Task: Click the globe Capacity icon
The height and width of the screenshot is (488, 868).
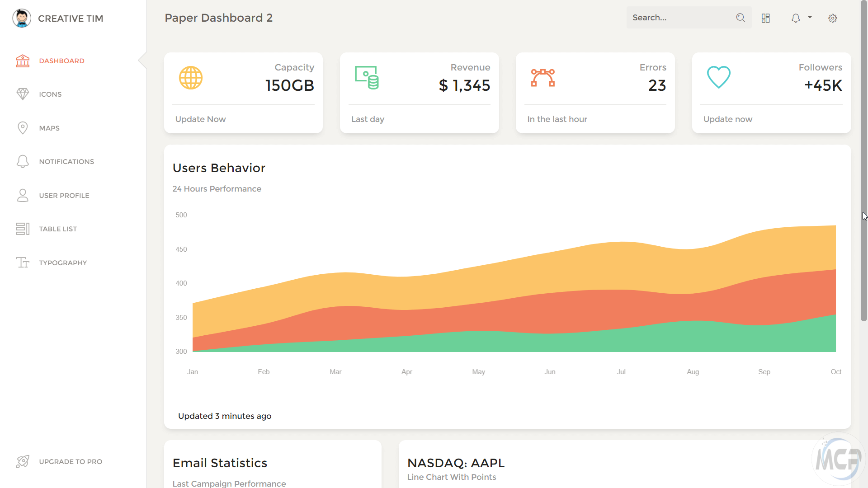Action: tap(191, 78)
